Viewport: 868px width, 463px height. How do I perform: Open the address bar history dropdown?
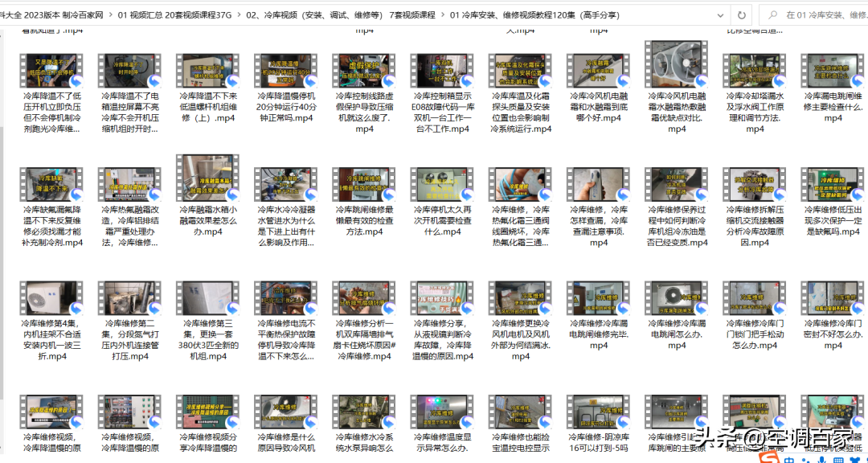pyautogui.click(x=719, y=15)
